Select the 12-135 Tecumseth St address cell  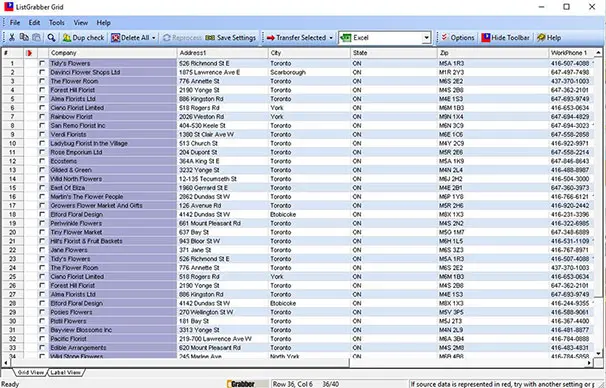pos(222,179)
